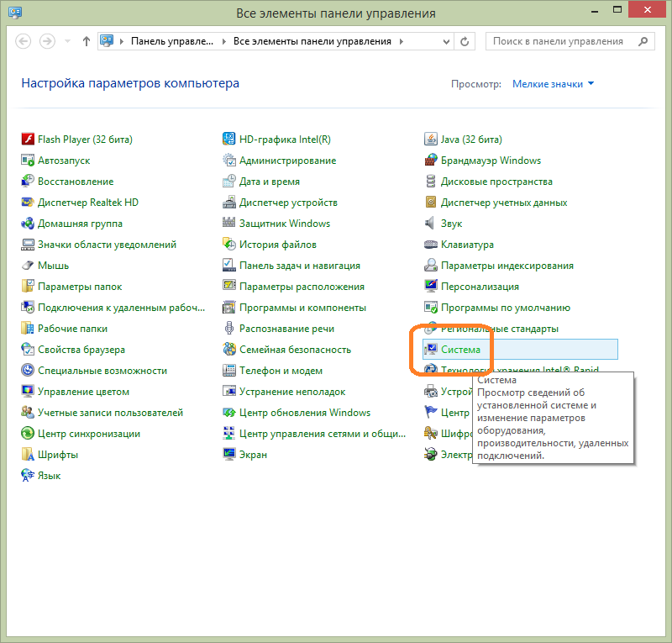This screenshot has width=672, height=643.
Task: Open the Параметры папок icon
Action: pyautogui.click(x=28, y=286)
